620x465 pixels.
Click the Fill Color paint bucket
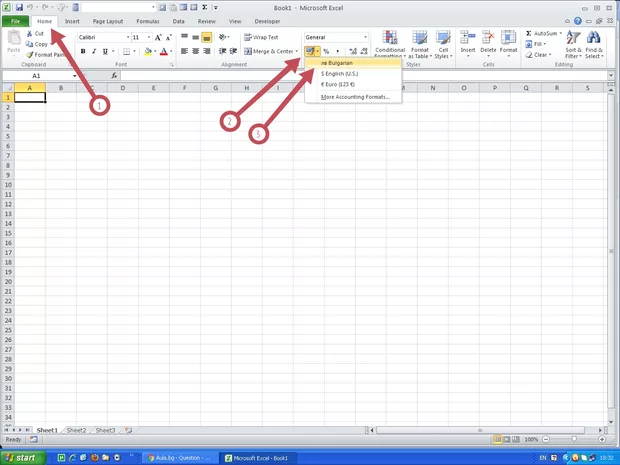coord(148,51)
